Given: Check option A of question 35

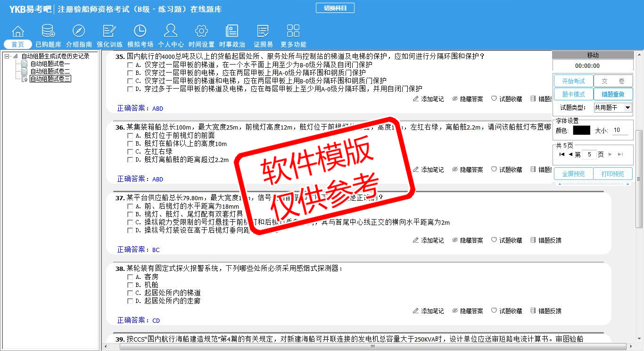Looking at the screenshot, I should (130, 65).
